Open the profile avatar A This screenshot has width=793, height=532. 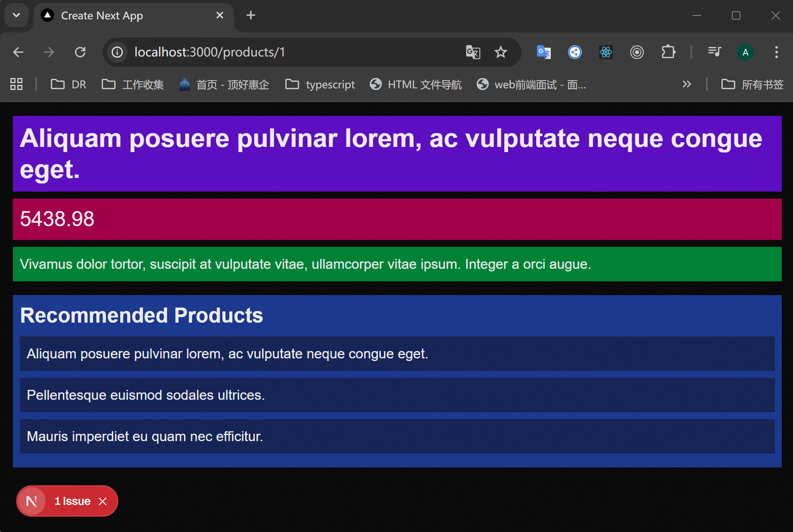pyautogui.click(x=745, y=53)
